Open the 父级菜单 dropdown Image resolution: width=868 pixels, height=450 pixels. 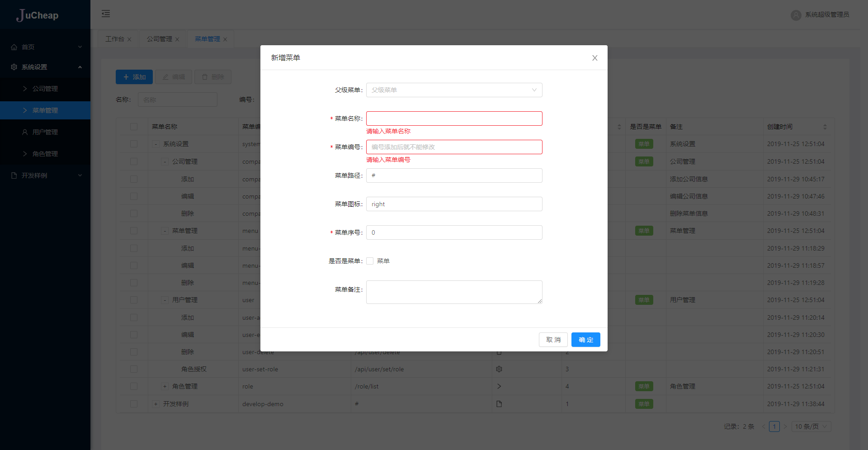pos(454,90)
